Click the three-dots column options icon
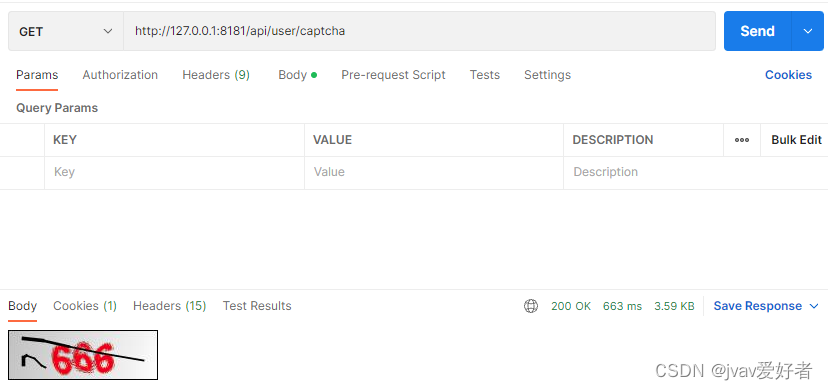The height and width of the screenshot is (390, 828). click(x=742, y=140)
